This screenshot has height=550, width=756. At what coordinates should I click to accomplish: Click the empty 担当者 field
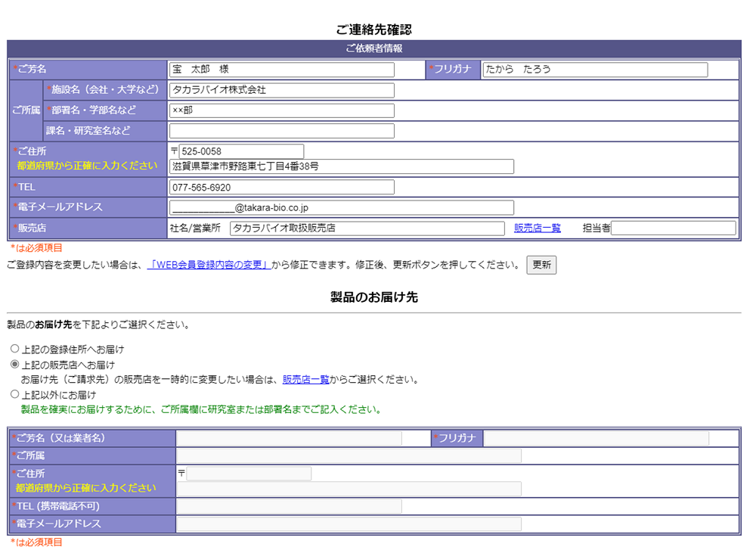[673, 228]
